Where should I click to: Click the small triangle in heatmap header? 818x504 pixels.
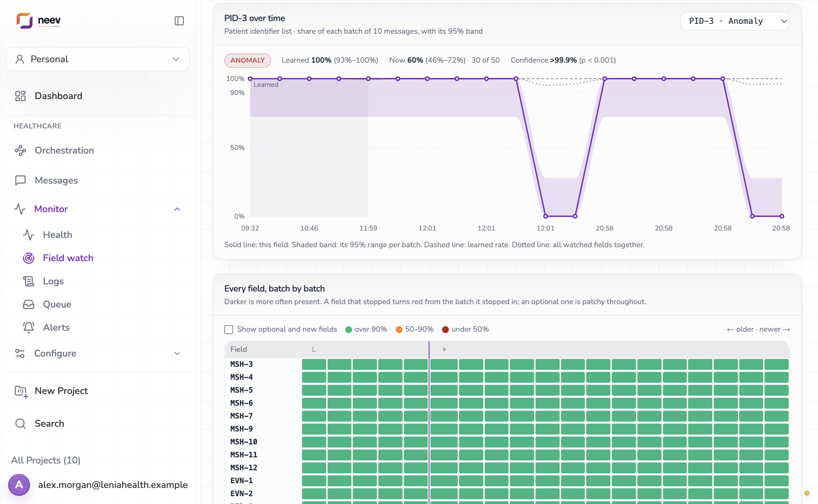[444, 349]
